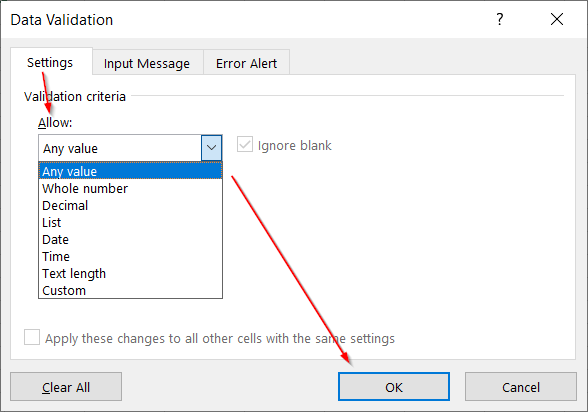Click the OK button
The height and width of the screenshot is (412, 588).
pyautogui.click(x=394, y=387)
